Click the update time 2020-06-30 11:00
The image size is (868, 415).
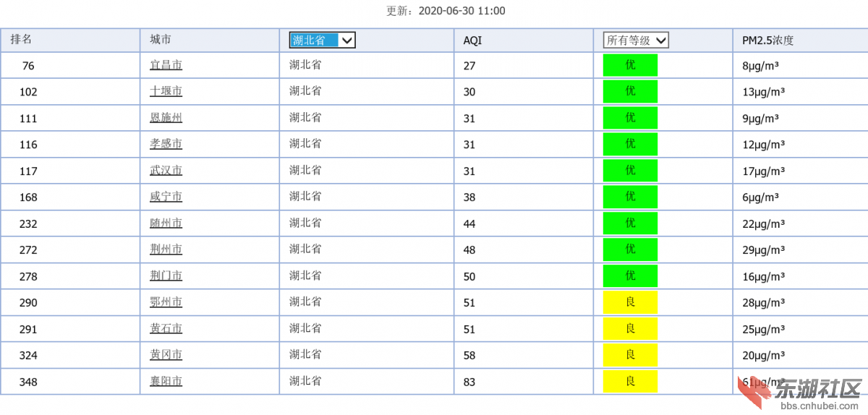click(461, 11)
